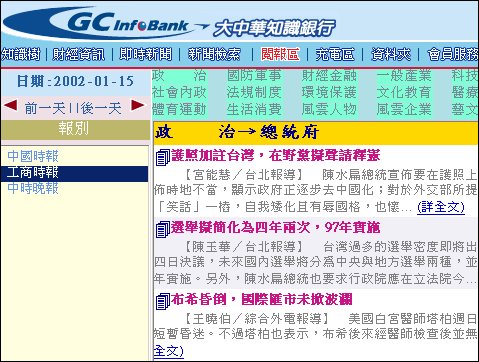This screenshot has width=479, height=362.
Task: Open document icon beside 護照加註台灣 headline
Action: point(163,157)
